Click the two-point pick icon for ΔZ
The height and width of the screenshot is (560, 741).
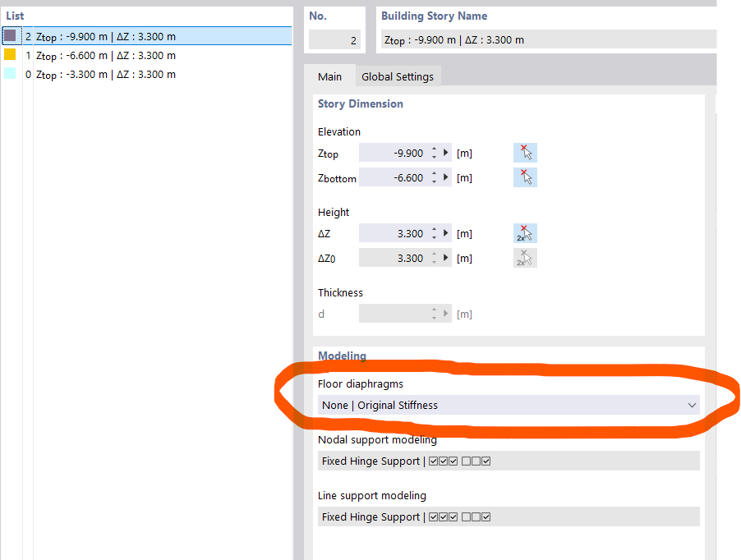[x=525, y=233]
